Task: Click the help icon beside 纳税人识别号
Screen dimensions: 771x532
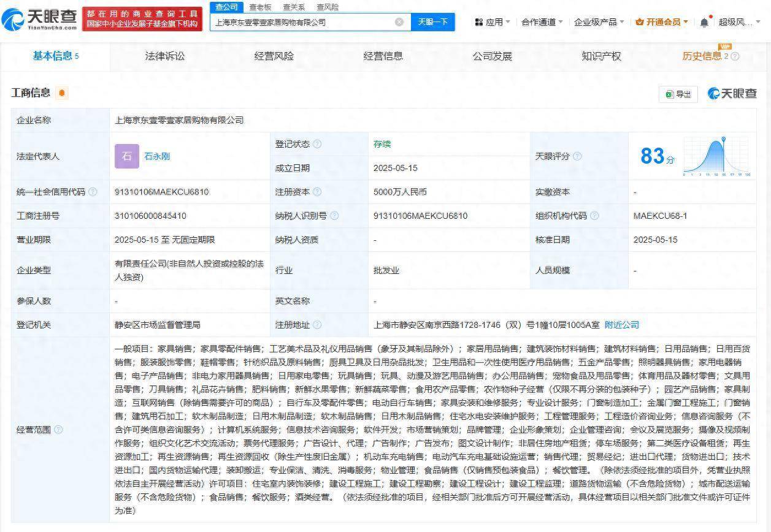Action: click(x=333, y=216)
